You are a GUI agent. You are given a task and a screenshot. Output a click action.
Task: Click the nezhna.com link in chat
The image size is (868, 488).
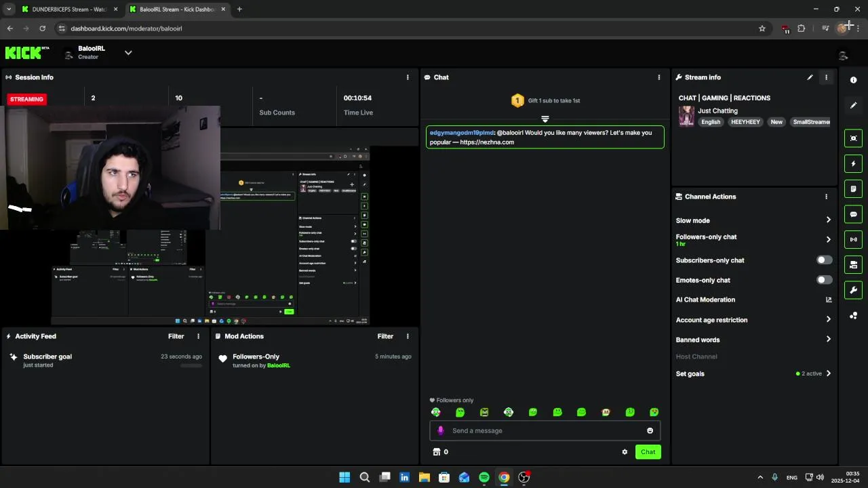(x=487, y=142)
